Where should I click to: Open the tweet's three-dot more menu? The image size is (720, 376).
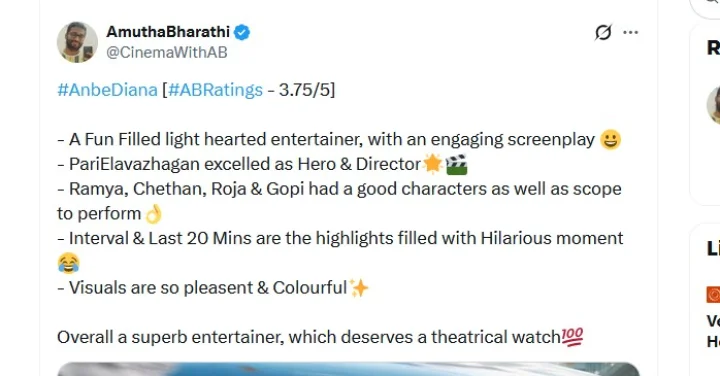coord(630,32)
